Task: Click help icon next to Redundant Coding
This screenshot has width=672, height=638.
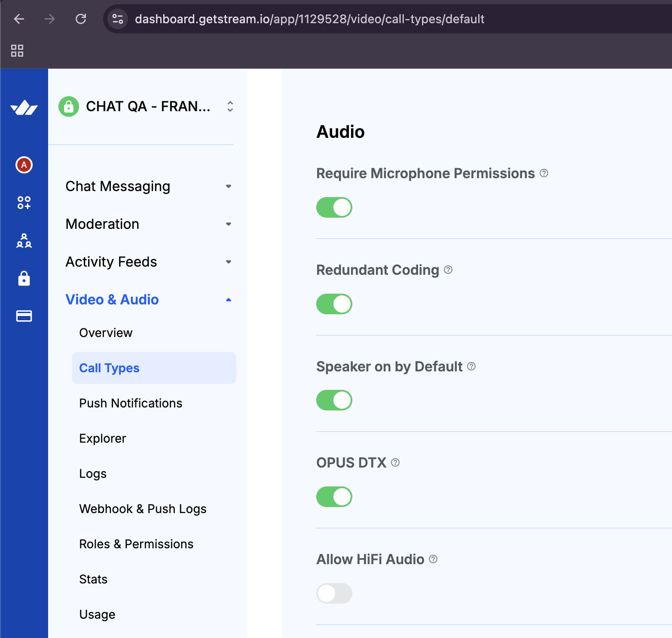Action: pos(448,270)
